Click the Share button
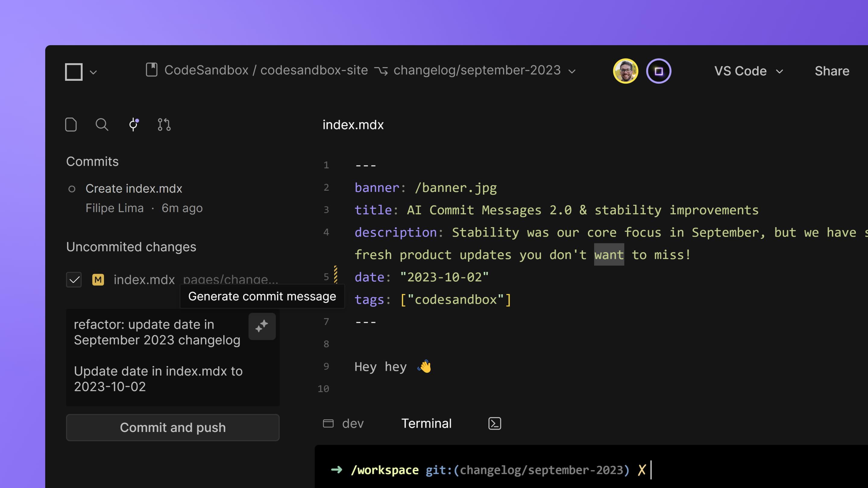 832,71
